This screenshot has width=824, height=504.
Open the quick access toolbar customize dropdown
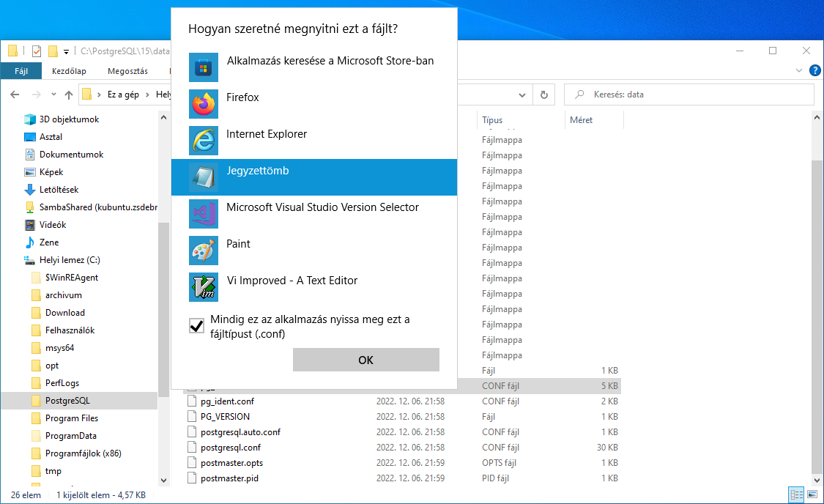click(66, 51)
